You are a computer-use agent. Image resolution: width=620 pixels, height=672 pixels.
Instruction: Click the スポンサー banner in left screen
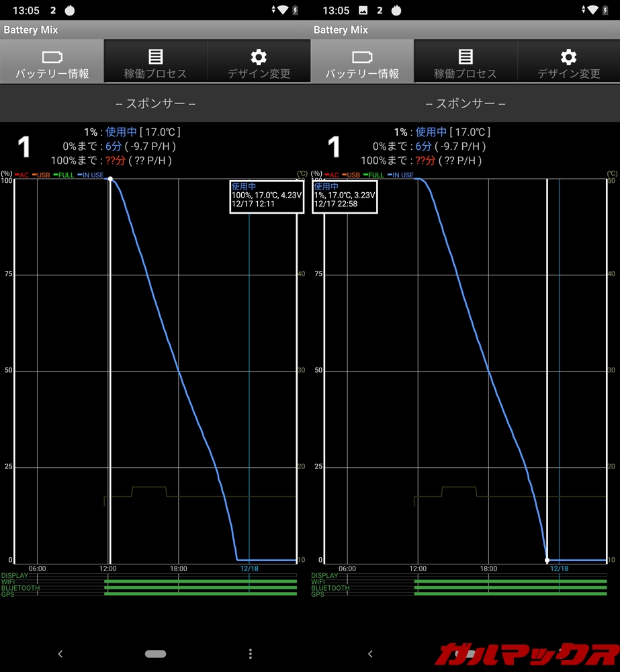(x=155, y=103)
